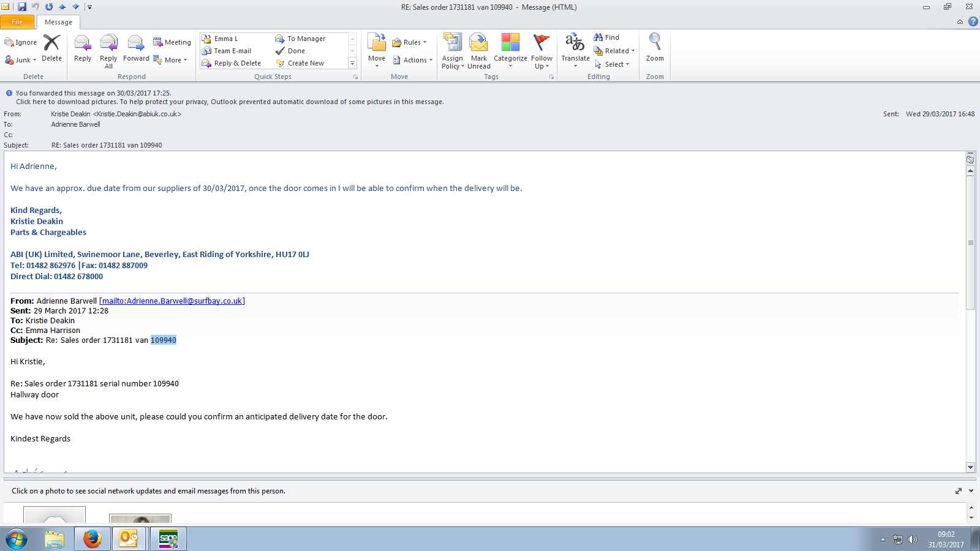Expand the More respond options
The image size is (980, 551).
[x=170, y=60]
